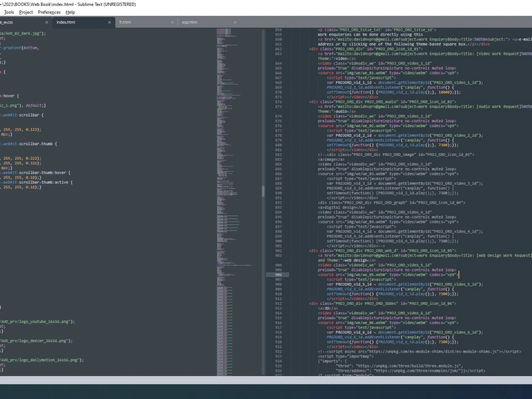Viewport: 532px width, 399px height.
Task: Click the 'AVD_02_dark.jpg' text in CSS
Action: click(24, 34)
